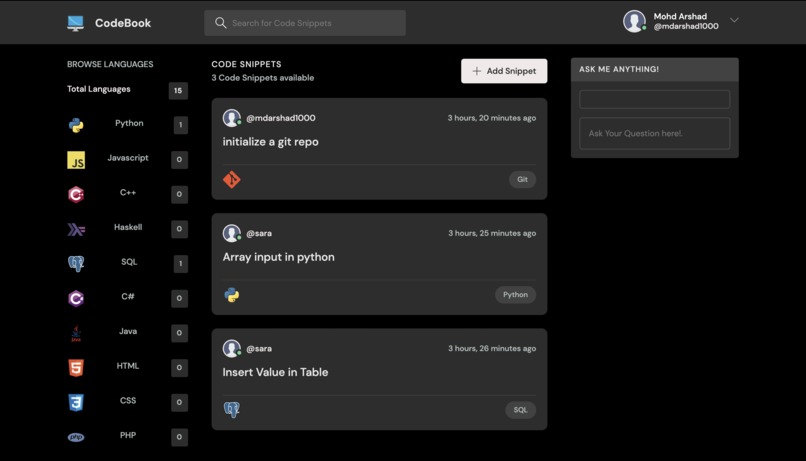Click the Total Languages count 15 badge

tap(178, 90)
